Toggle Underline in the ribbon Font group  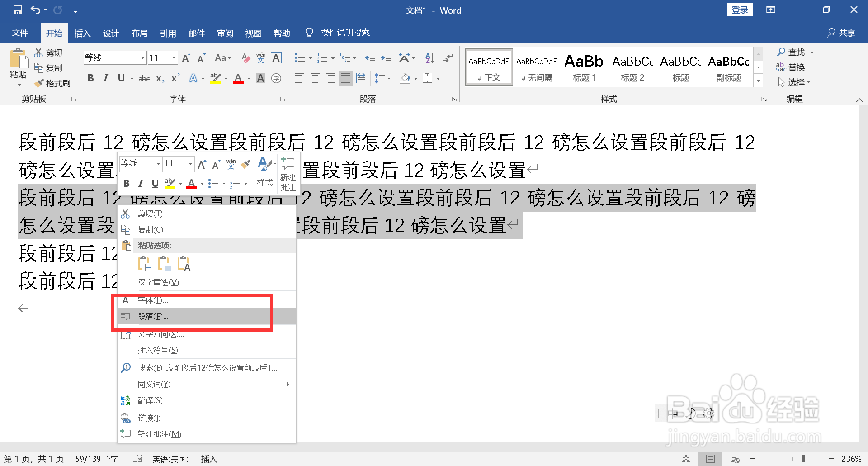121,79
